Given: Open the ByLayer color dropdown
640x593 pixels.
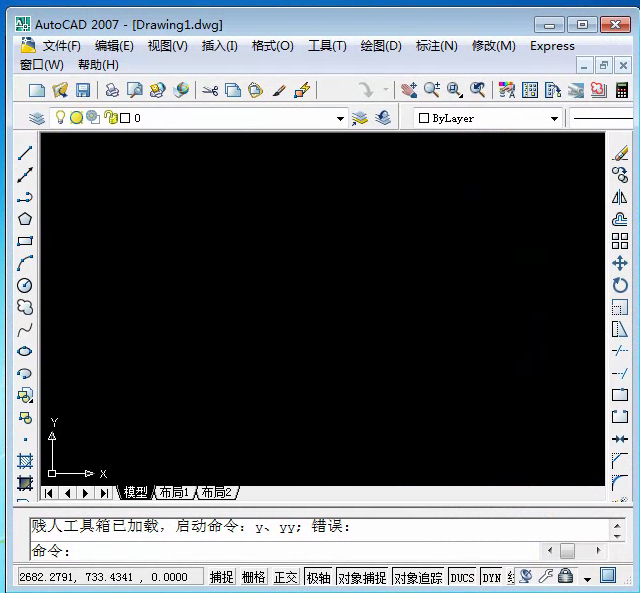Looking at the screenshot, I should tap(554, 119).
